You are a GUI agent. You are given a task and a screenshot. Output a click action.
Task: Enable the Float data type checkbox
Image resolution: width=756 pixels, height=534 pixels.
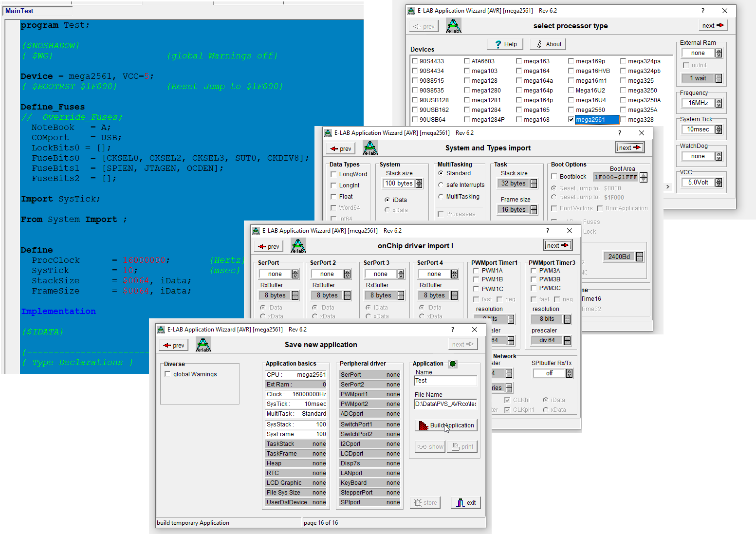click(x=333, y=197)
